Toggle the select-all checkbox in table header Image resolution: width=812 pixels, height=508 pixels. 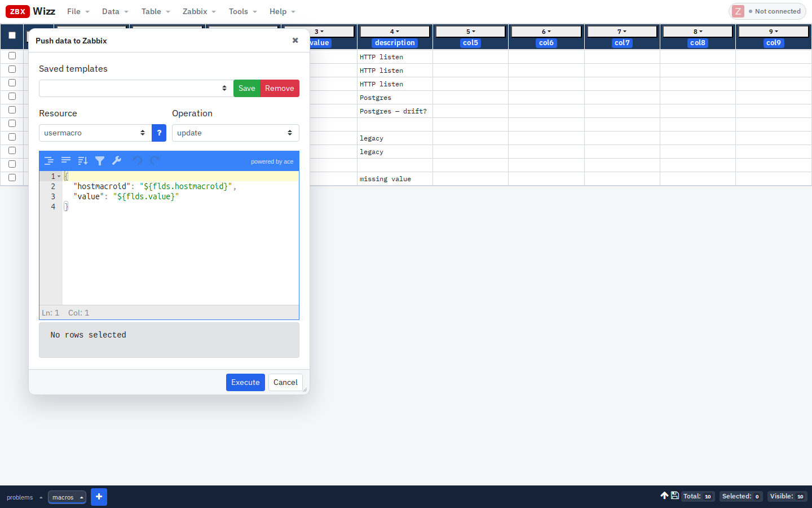(x=12, y=35)
